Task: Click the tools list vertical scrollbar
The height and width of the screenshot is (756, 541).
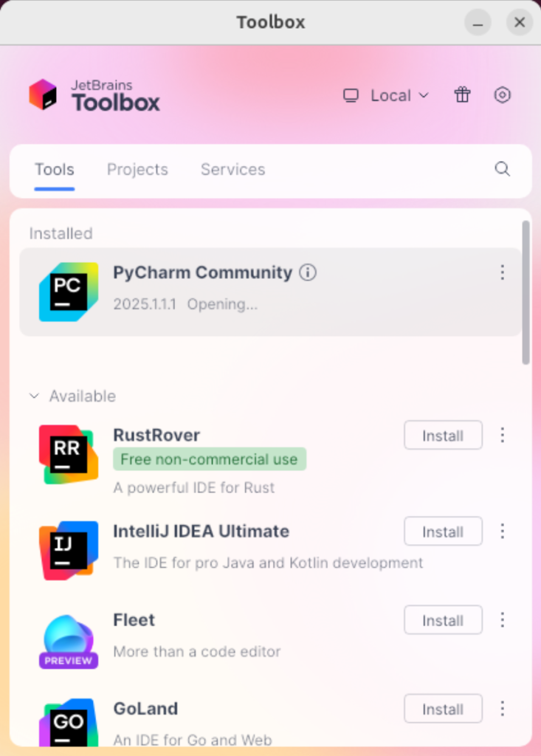Action: 526,292
